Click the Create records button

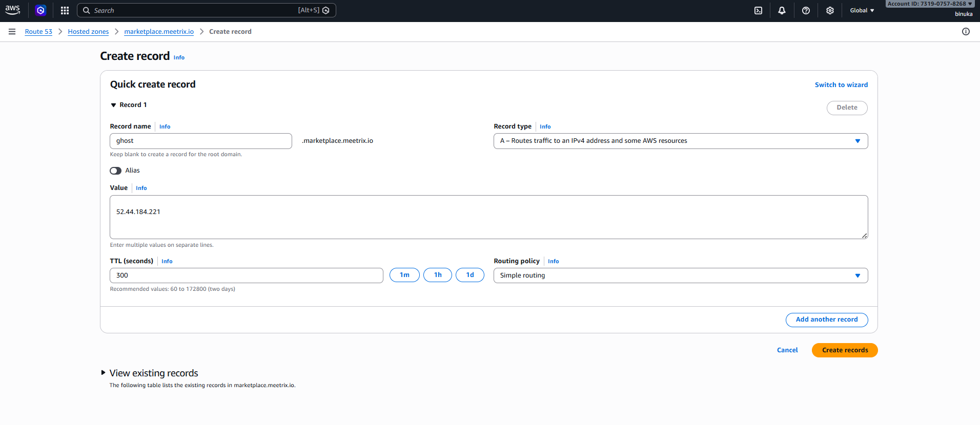(x=845, y=350)
